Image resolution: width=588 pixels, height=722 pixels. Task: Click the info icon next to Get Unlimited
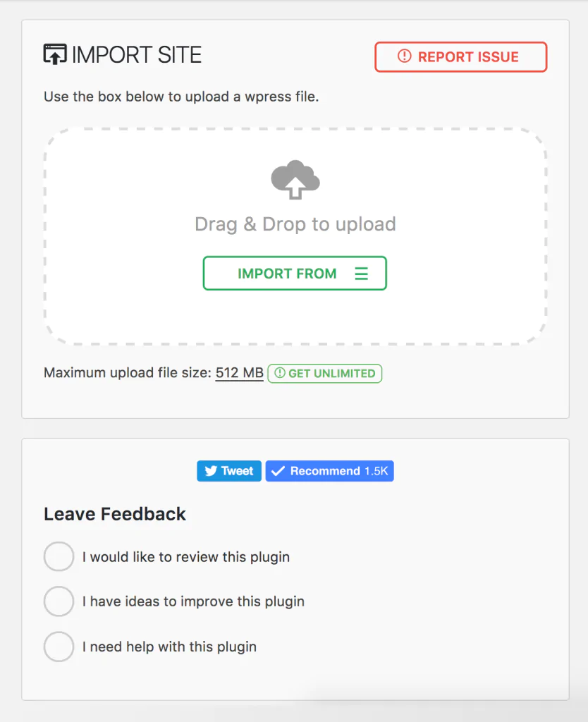click(281, 374)
